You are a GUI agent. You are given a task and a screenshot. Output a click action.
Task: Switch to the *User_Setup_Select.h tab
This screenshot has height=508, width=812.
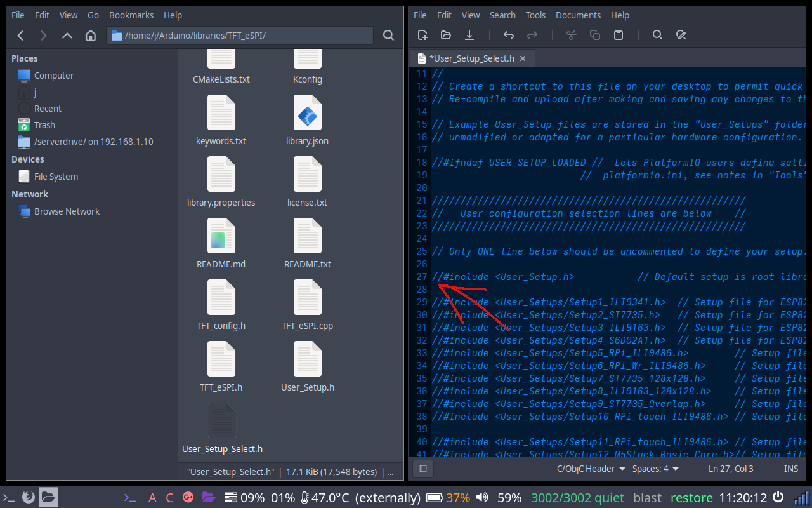[472, 58]
